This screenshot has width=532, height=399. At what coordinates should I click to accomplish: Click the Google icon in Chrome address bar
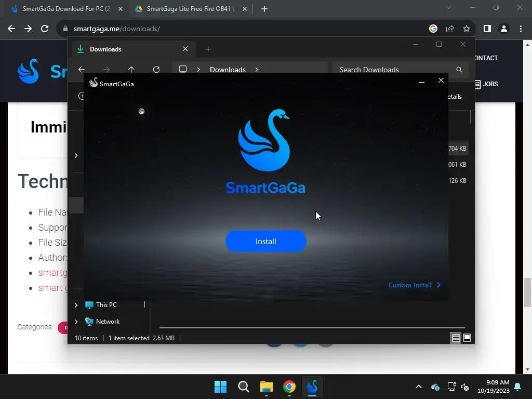click(433, 29)
